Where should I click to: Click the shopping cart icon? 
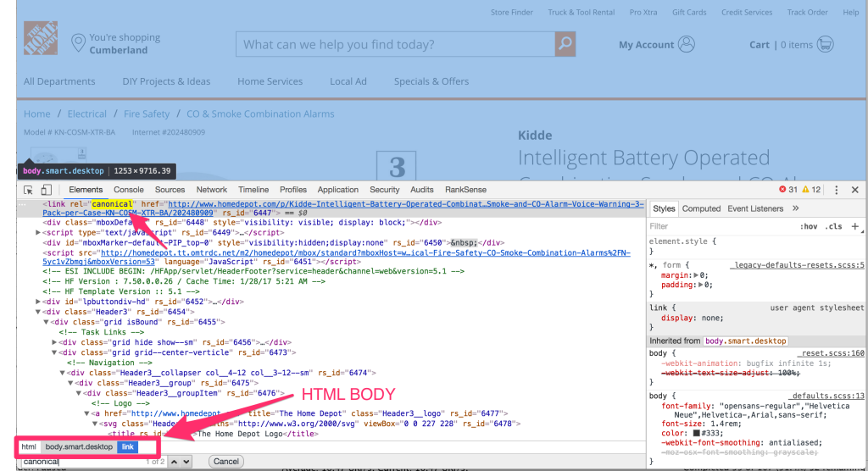pos(825,44)
